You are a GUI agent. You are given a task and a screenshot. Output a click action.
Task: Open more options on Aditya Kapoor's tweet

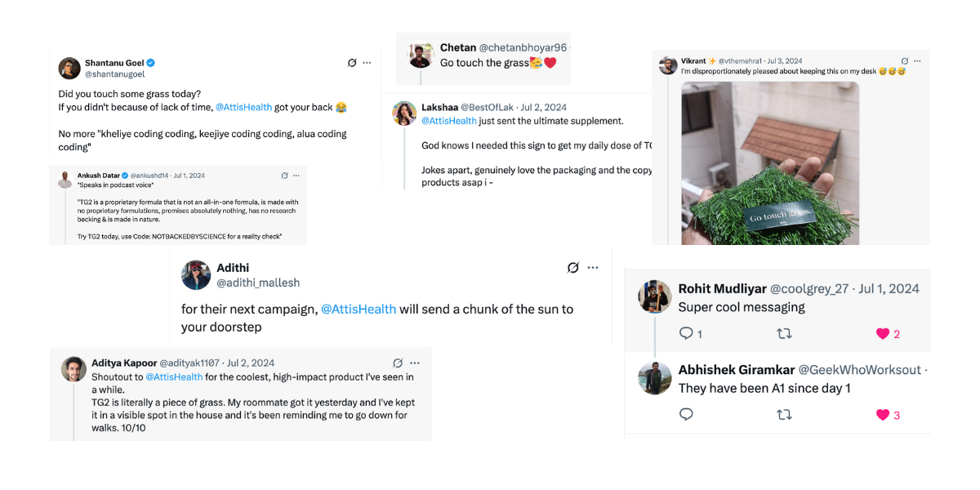[415, 363]
